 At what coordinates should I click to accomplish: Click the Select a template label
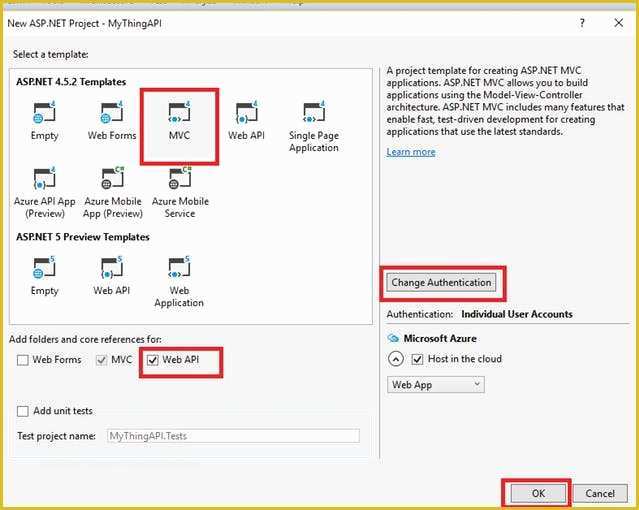(x=51, y=54)
